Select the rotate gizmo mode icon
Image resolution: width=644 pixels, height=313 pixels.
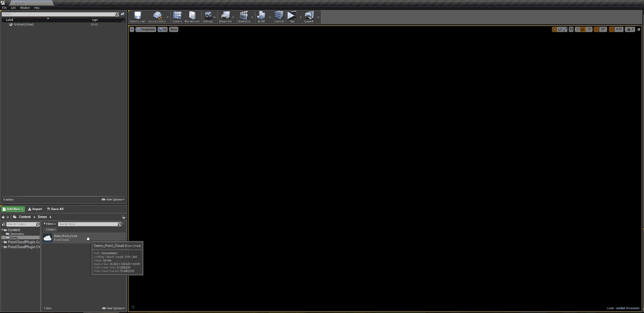[x=560, y=29]
